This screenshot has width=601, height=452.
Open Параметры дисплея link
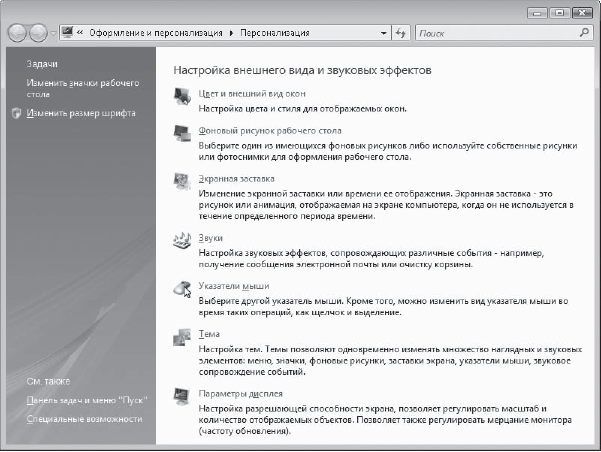(x=240, y=394)
